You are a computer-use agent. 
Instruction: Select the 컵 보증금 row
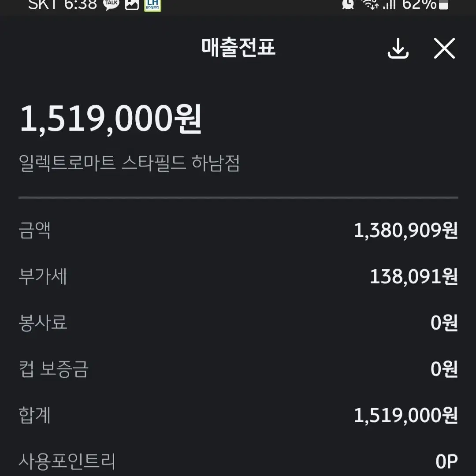click(x=238, y=369)
